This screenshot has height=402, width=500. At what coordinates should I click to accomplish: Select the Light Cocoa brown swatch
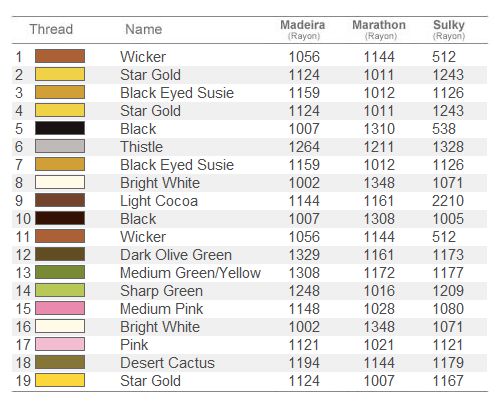(x=60, y=200)
